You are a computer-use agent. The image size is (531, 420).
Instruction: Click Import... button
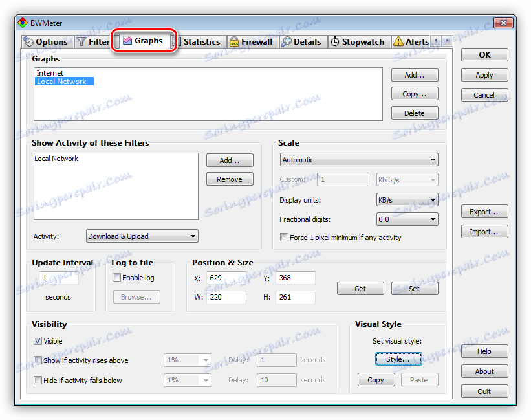click(484, 232)
